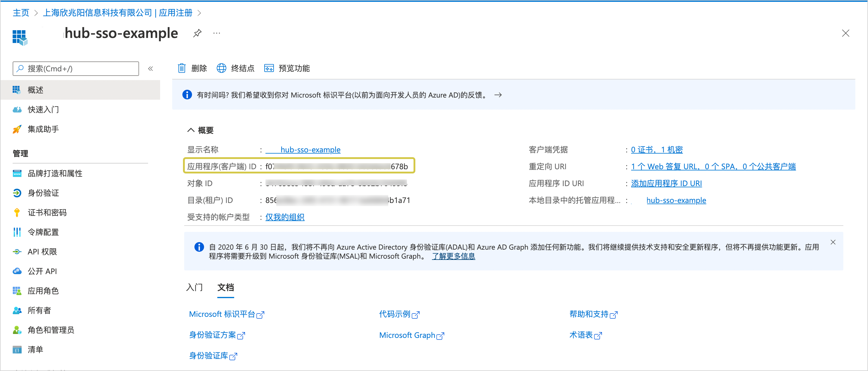Click the app registration grid icon
Screen dimensions: 868x371
(20, 37)
